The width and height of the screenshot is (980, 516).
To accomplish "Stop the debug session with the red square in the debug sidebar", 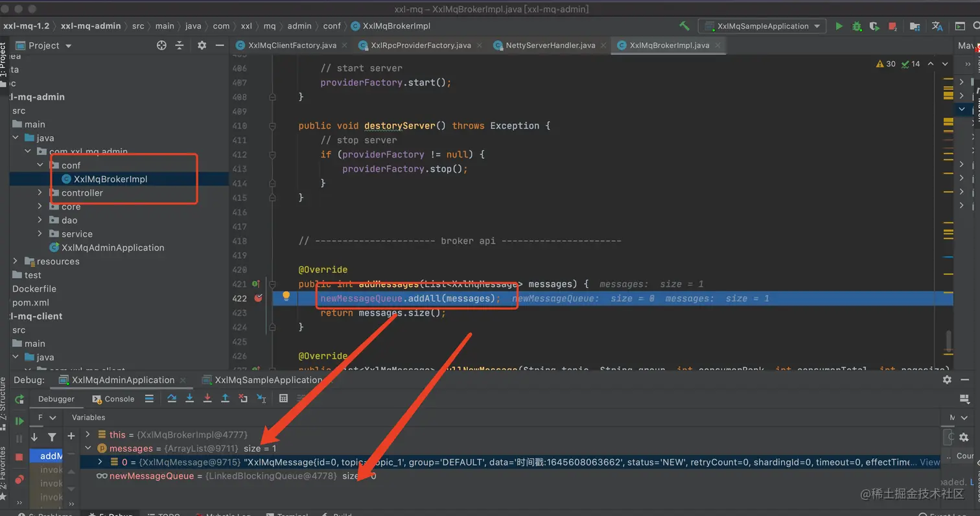I will [19, 456].
